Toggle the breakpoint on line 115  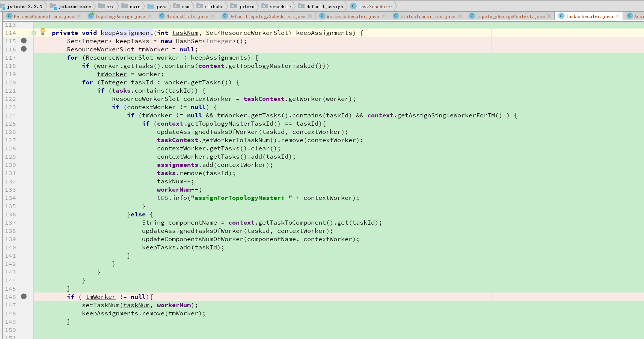(x=24, y=40)
